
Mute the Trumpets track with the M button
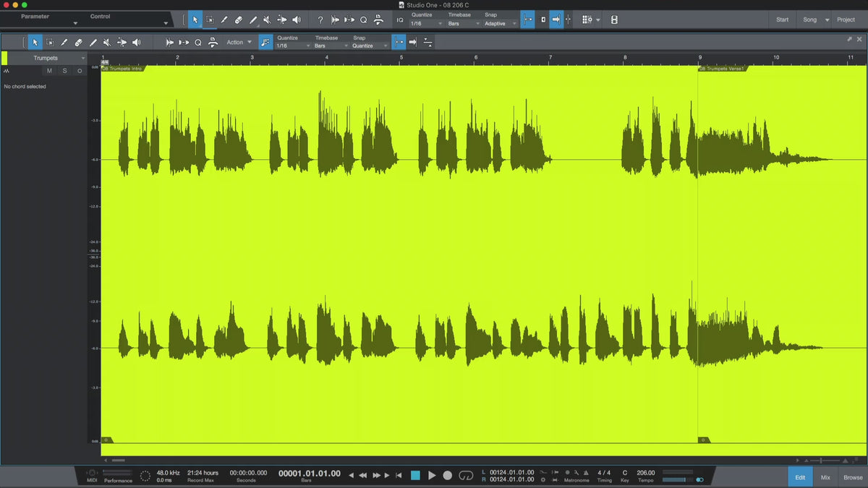49,71
